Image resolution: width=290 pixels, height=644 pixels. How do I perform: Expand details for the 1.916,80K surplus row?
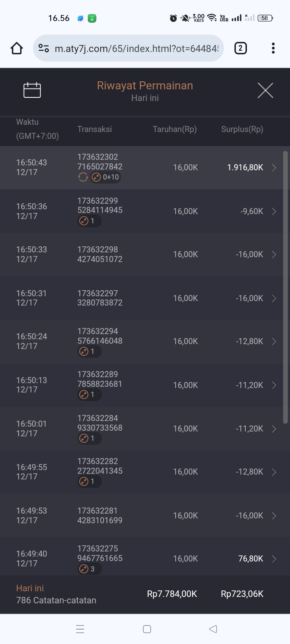point(274,168)
